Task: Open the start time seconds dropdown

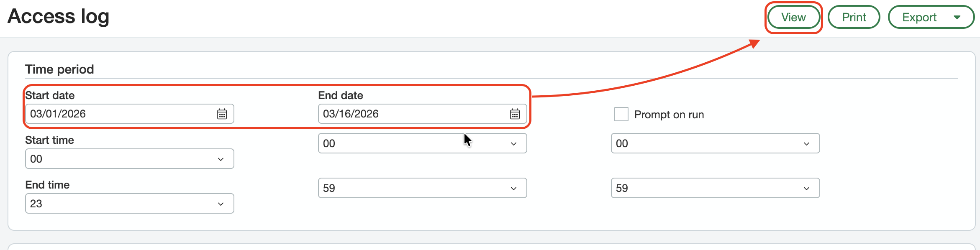Action: click(x=715, y=143)
